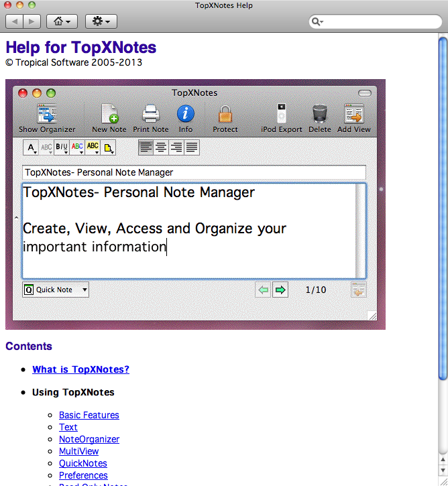Open the yellow note paper color dropdown

click(x=108, y=147)
